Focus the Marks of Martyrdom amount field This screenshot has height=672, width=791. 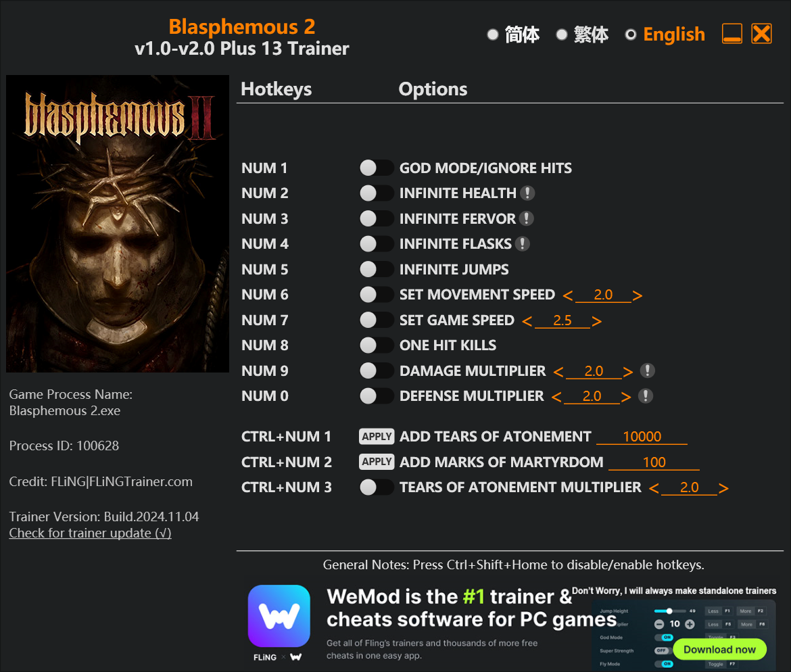tap(654, 462)
